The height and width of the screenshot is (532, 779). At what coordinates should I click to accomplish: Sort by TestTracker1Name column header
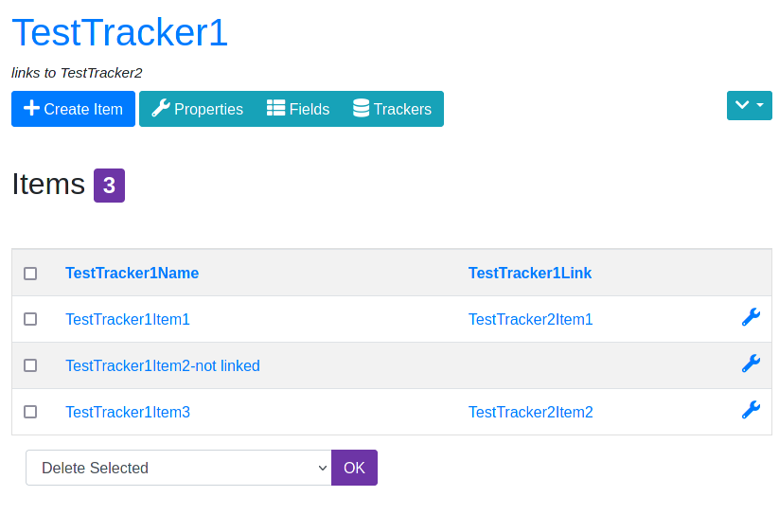(x=133, y=273)
